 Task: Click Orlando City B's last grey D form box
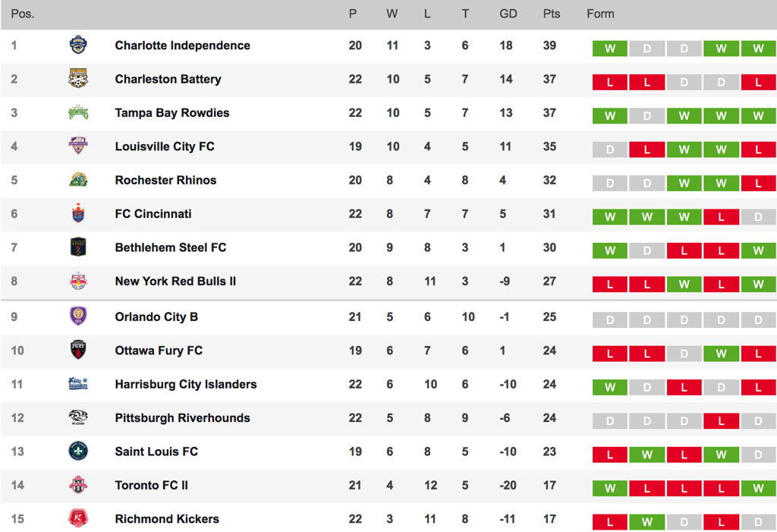click(x=758, y=320)
